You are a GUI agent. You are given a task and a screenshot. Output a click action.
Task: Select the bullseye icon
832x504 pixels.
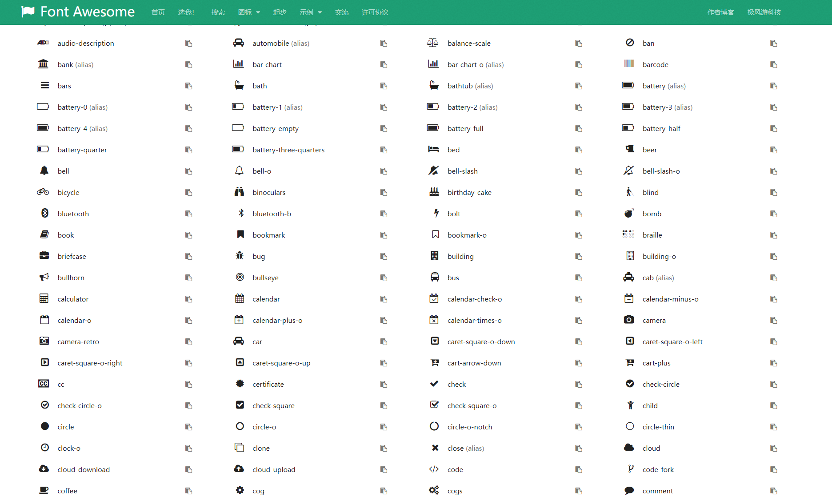240,277
